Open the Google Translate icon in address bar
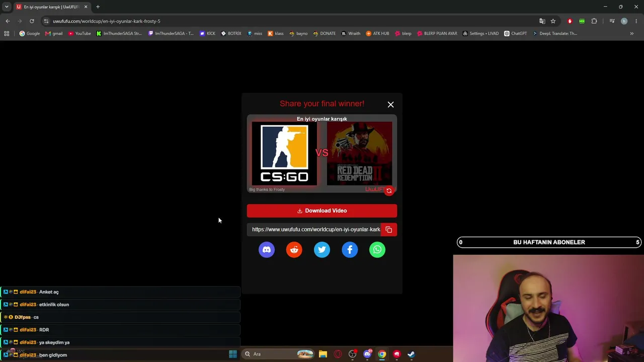The height and width of the screenshot is (362, 644). click(542, 21)
